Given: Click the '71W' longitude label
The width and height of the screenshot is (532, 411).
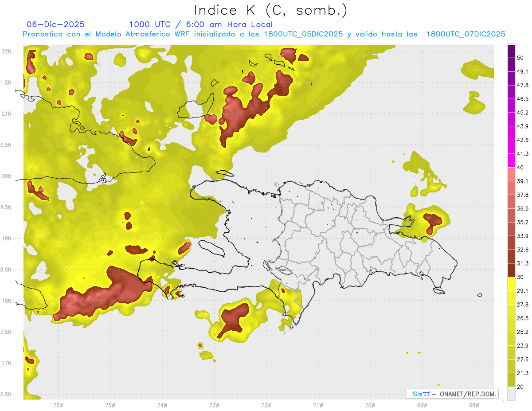Looking at the screenshot, I should [x=318, y=405].
